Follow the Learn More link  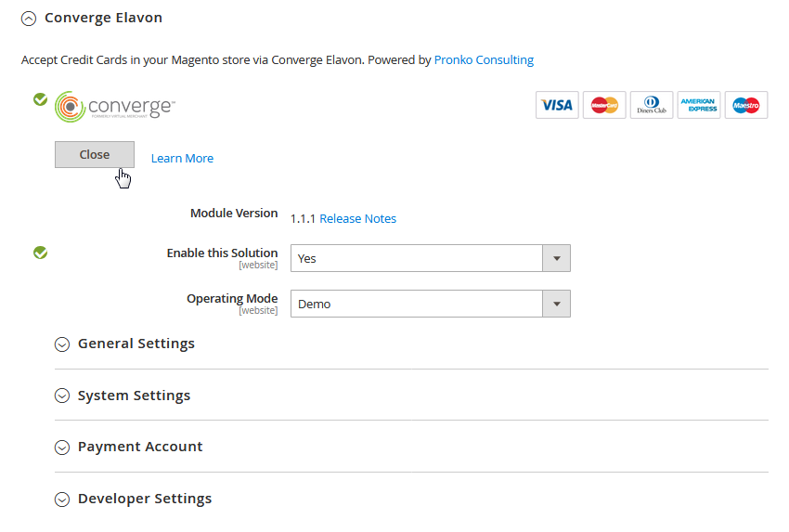(182, 159)
